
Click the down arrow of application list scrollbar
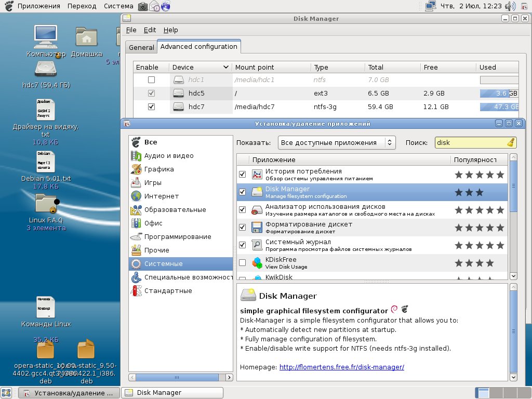[513, 276]
